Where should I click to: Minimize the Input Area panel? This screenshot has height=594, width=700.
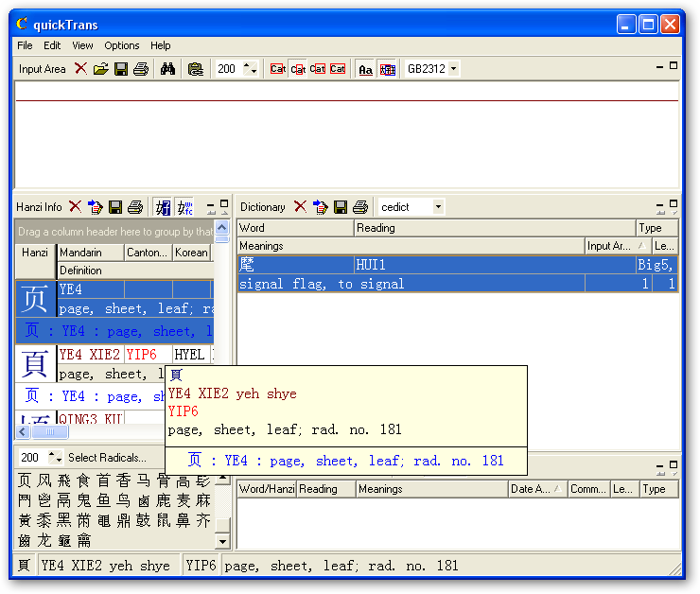[x=659, y=67]
